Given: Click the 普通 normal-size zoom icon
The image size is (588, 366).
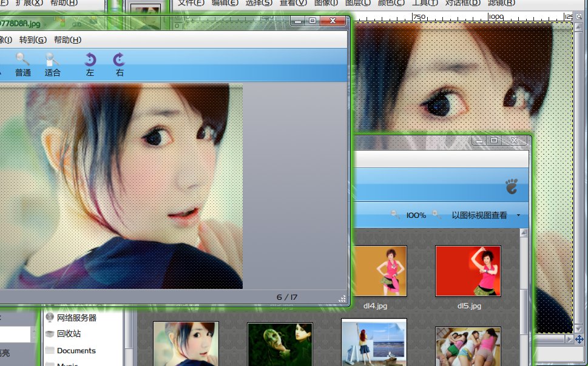Looking at the screenshot, I should click(x=22, y=59).
